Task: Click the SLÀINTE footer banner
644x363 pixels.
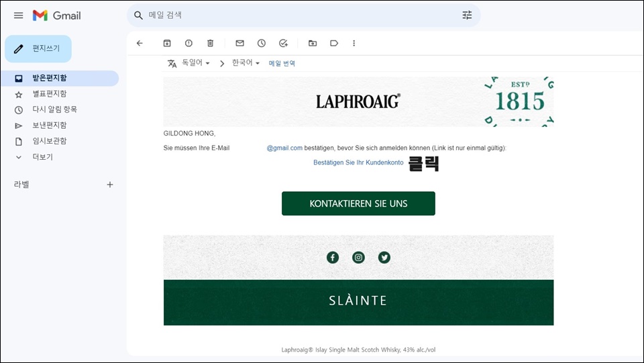Action: click(358, 303)
